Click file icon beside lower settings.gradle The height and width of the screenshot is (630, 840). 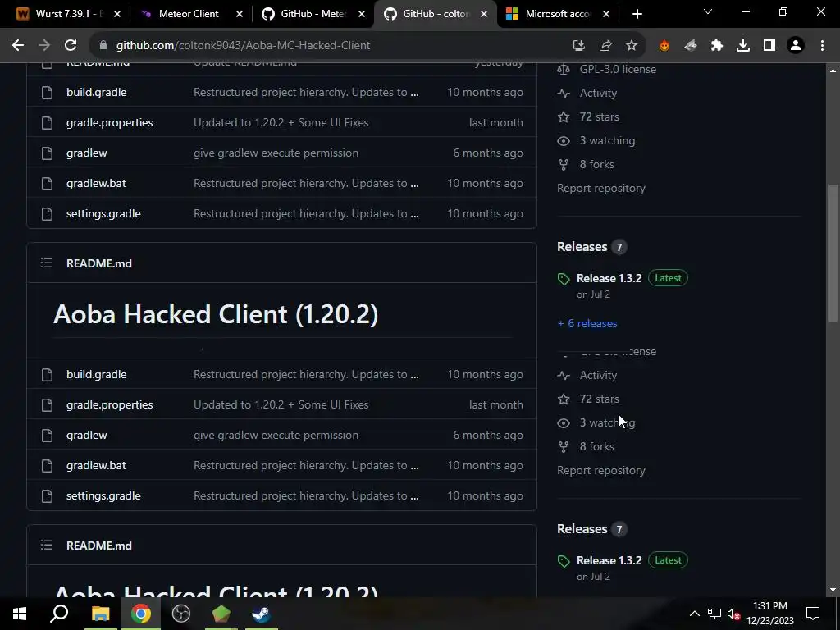click(x=47, y=496)
